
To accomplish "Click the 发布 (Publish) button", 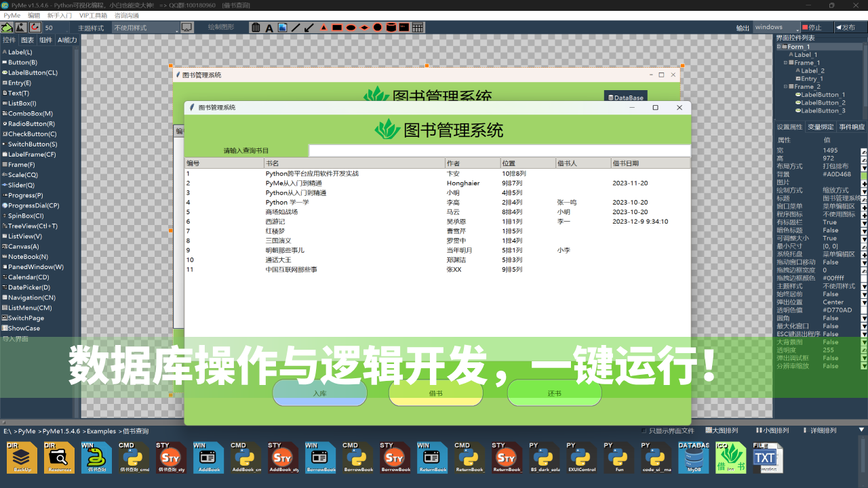I will (846, 27).
